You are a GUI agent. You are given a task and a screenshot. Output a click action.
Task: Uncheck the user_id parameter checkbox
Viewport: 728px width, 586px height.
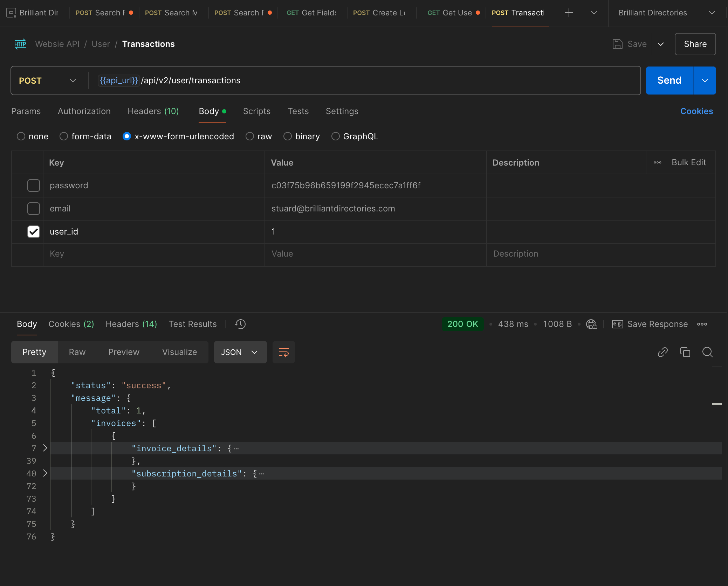click(x=34, y=232)
